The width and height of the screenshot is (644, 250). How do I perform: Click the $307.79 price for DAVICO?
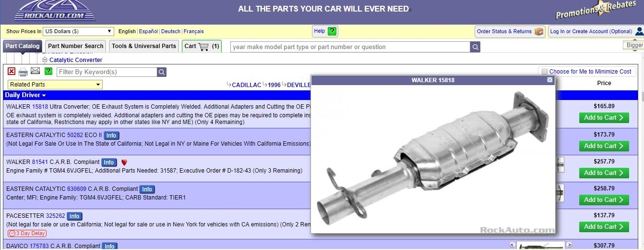coord(604,246)
